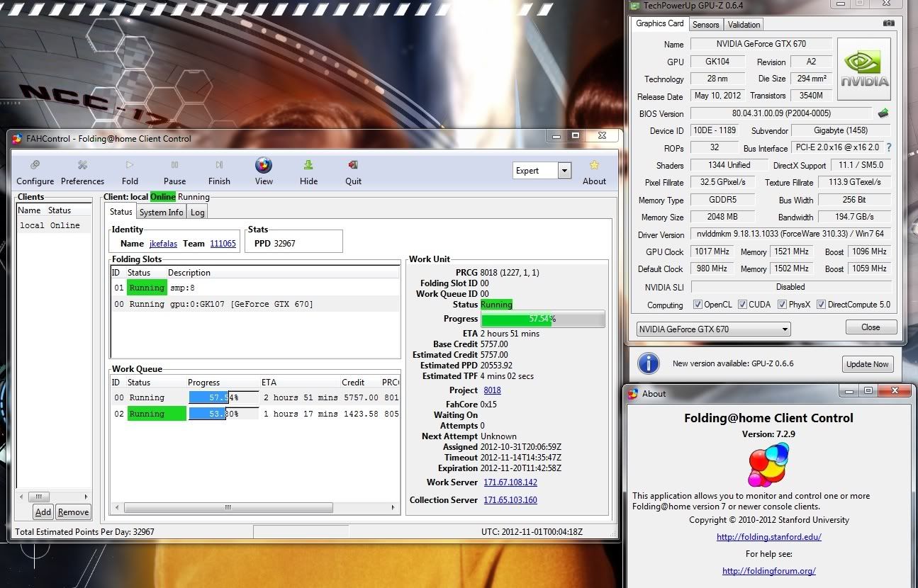Take a GPU-Z screenshot with the camera icon
The image size is (918, 588).
point(888,23)
